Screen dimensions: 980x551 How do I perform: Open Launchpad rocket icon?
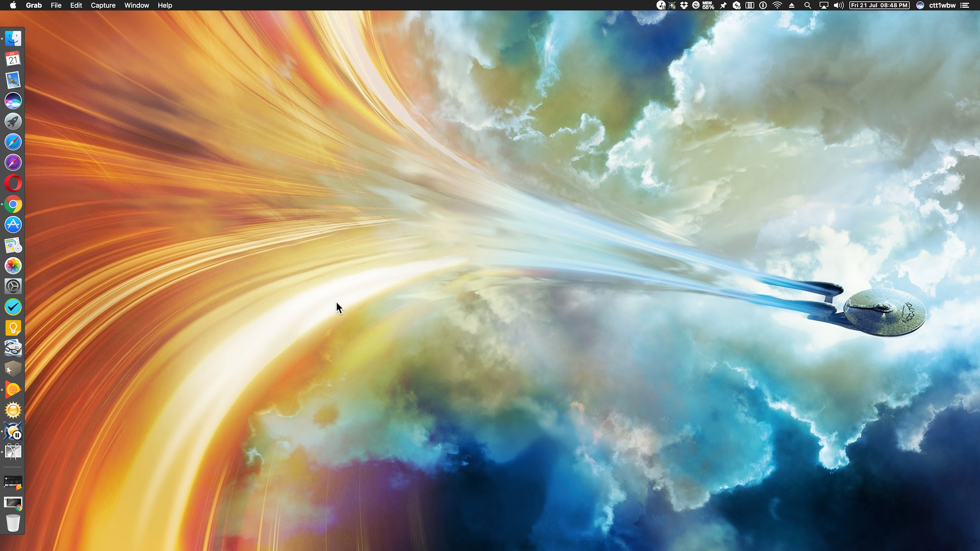[x=13, y=121]
